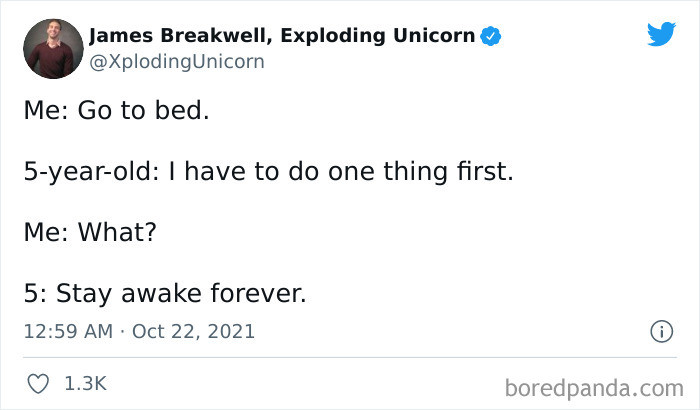This screenshot has height=410, width=700.
Task: Click the word "first" in the tweet
Action: click(480, 172)
